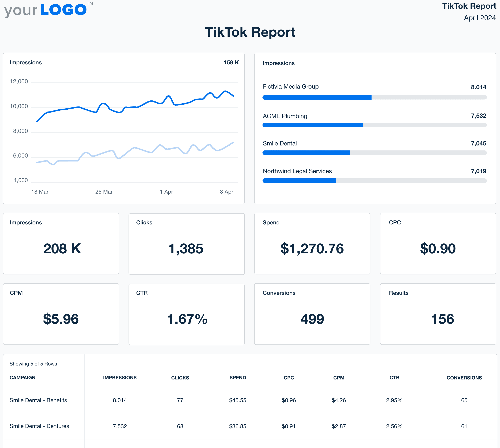Sort table by CPM column header
Screen dimensions: 500x448
(339, 378)
